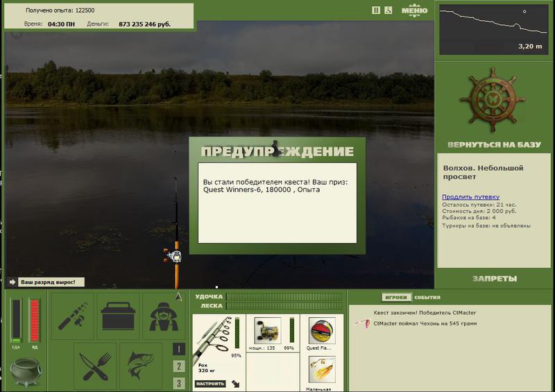Open the tackle box icon

click(x=118, y=316)
